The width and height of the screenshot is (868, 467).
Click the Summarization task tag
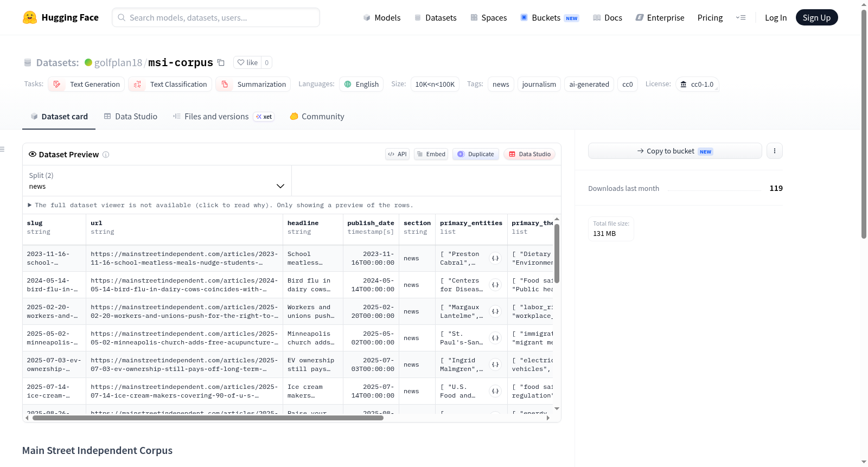[x=253, y=84]
